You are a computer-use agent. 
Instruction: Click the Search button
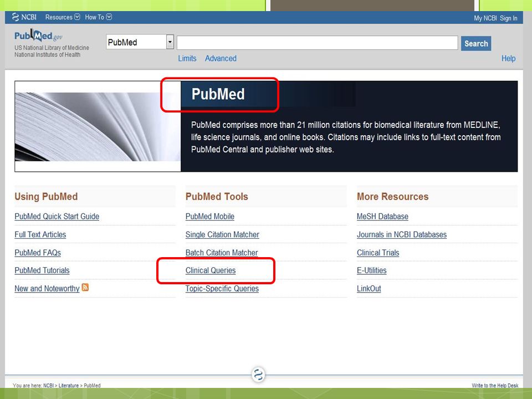click(476, 43)
